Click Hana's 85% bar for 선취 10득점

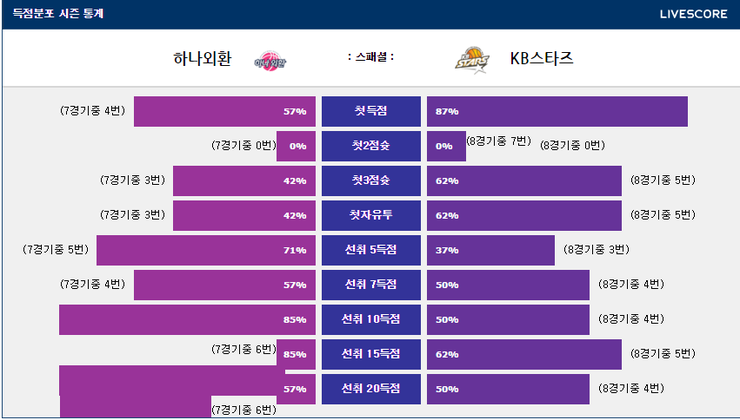click(x=185, y=319)
